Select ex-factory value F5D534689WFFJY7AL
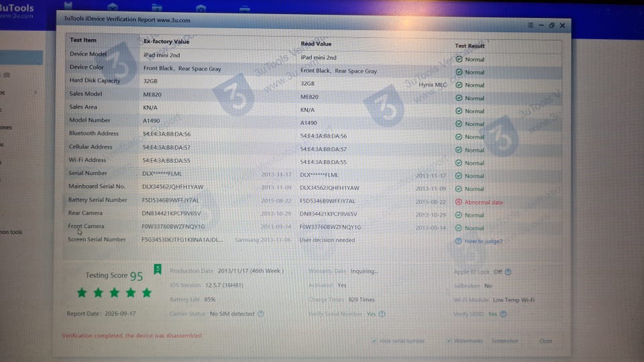644x362 pixels. click(170, 200)
